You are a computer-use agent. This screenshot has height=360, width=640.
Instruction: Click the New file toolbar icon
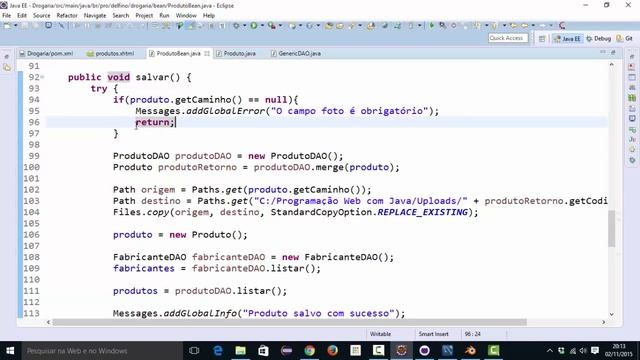coord(7,26)
